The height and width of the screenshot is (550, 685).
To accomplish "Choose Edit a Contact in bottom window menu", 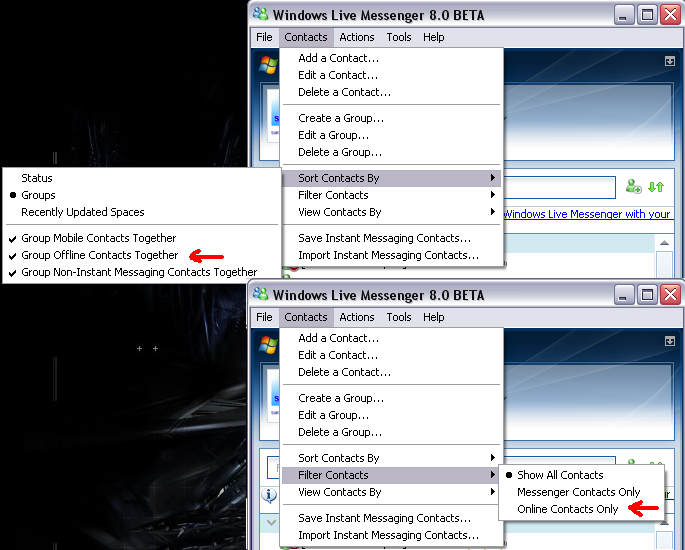I will (391, 355).
